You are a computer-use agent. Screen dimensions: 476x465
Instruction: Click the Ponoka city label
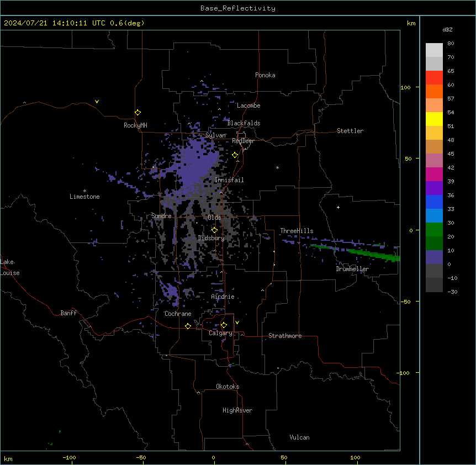(x=265, y=75)
